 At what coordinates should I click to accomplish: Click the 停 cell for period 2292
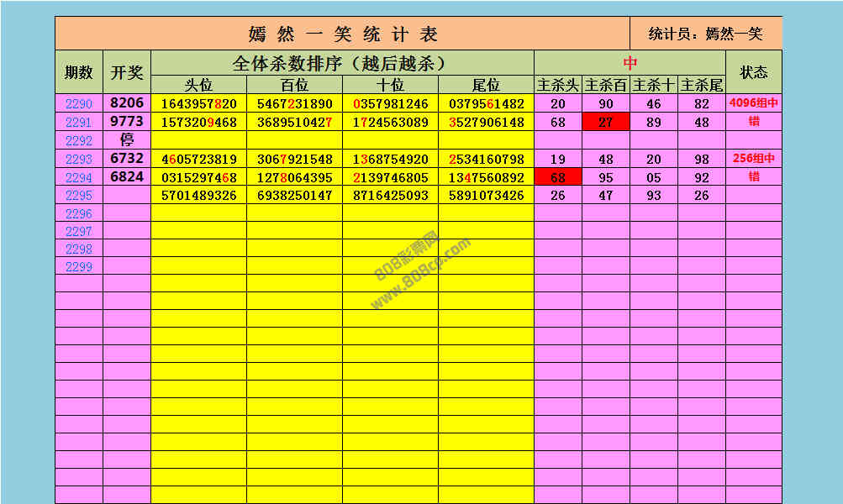pos(127,140)
